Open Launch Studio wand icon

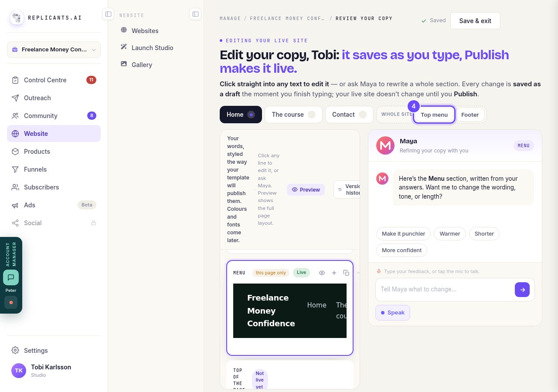(124, 47)
